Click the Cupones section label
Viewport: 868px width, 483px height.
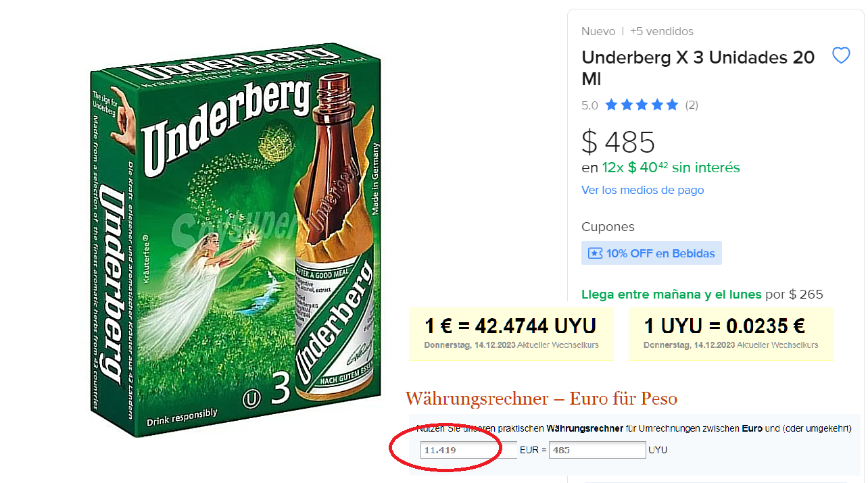608,227
